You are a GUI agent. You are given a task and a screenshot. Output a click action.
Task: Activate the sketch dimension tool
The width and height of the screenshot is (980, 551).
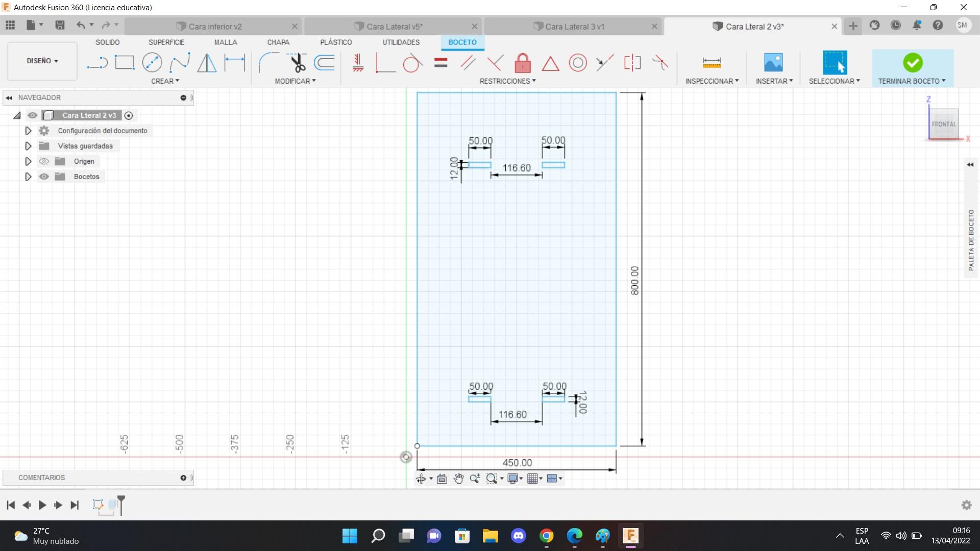235,63
